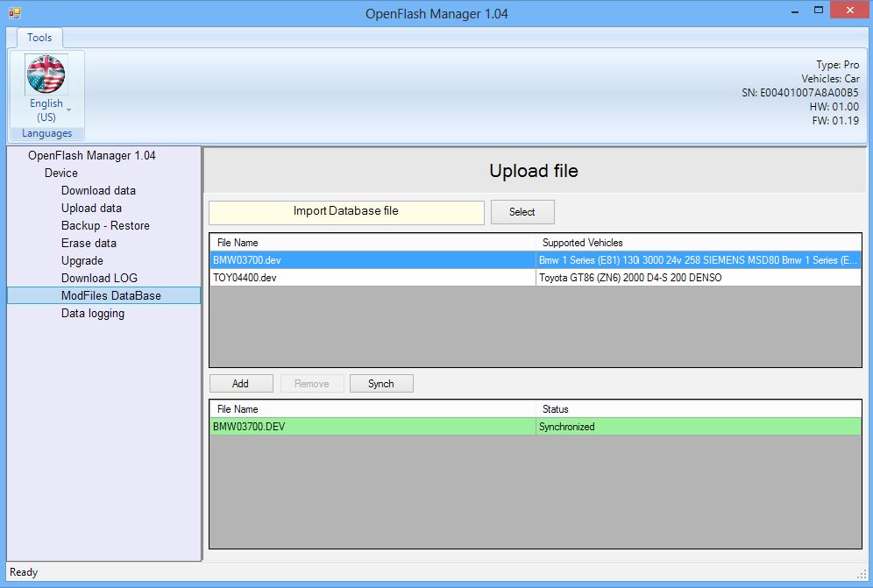873x588 pixels.
Task: Click the Import Database file field
Action: point(346,212)
